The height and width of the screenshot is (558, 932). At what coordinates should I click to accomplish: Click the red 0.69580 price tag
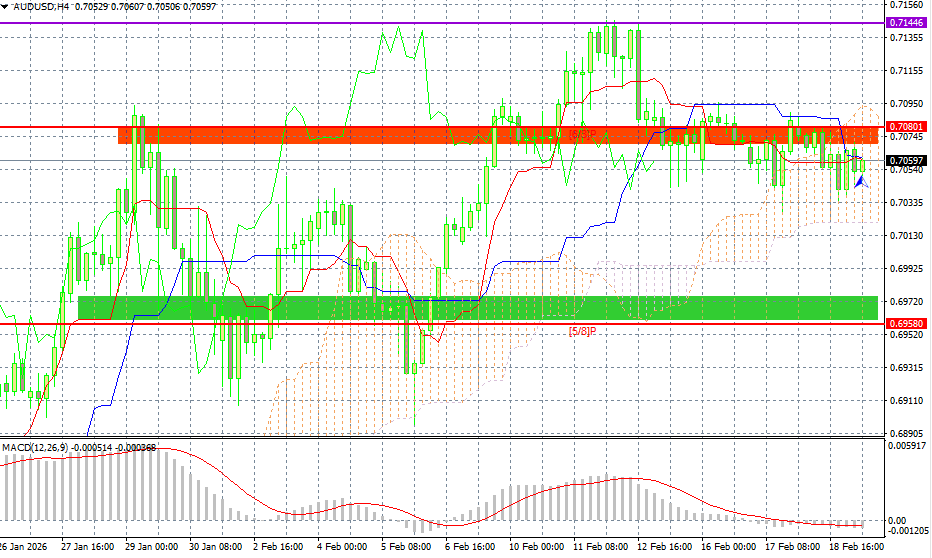(x=906, y=323)
